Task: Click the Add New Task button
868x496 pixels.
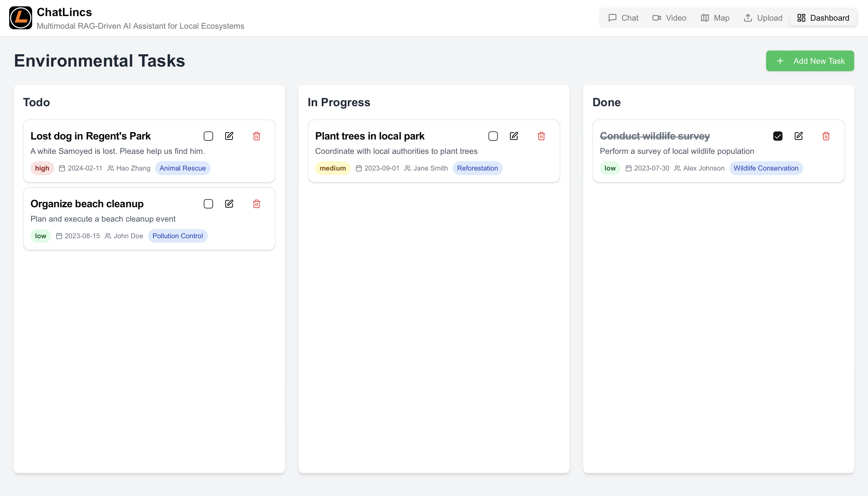Action: coord(810,61)
